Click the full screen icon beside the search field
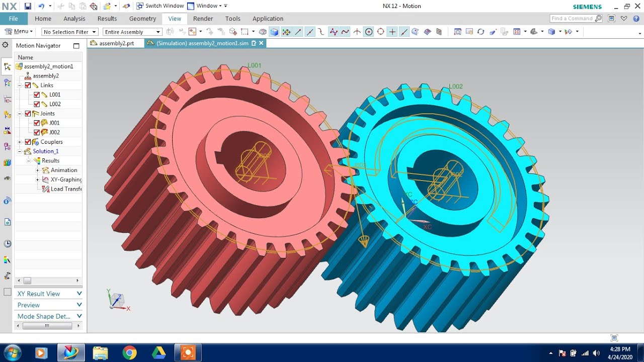 tap(611, 19)
